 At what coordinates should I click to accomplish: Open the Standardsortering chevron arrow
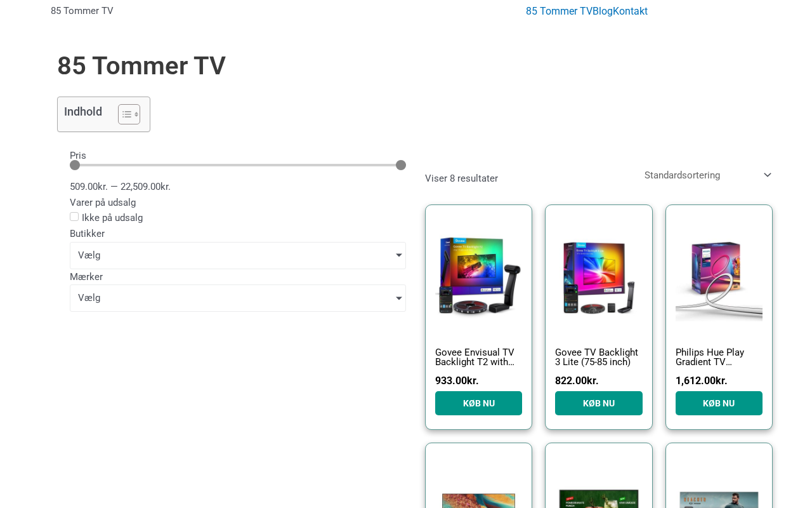pyautogui.click(x=767, y=175)
